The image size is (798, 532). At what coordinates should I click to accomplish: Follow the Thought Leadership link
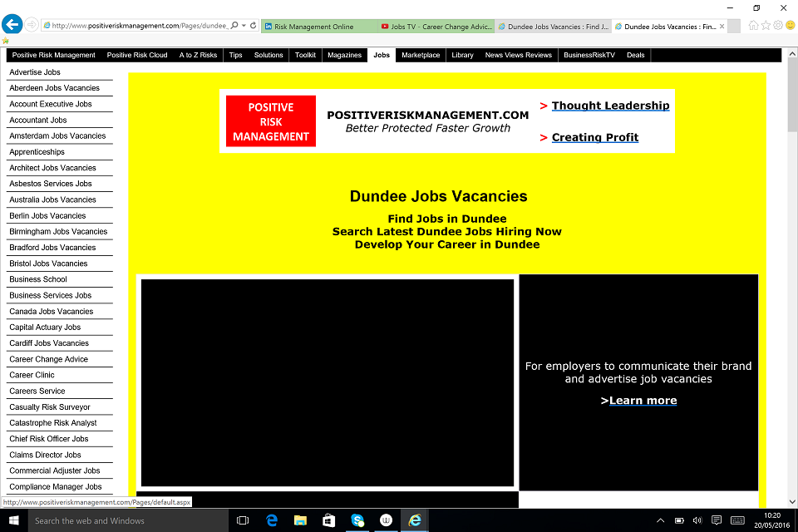(x=611, y=106)
